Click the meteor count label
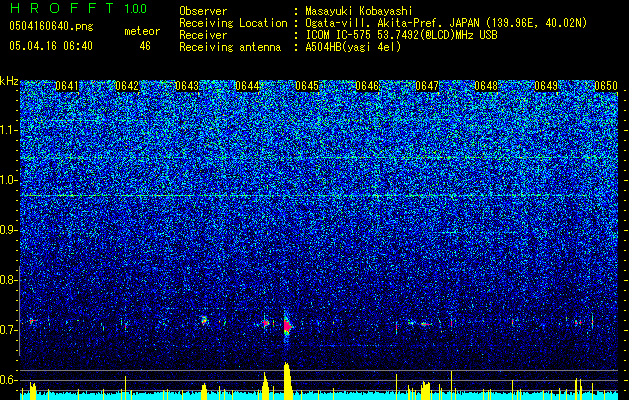The height and width of the screenshot is (400, 629). pos(142,31)
